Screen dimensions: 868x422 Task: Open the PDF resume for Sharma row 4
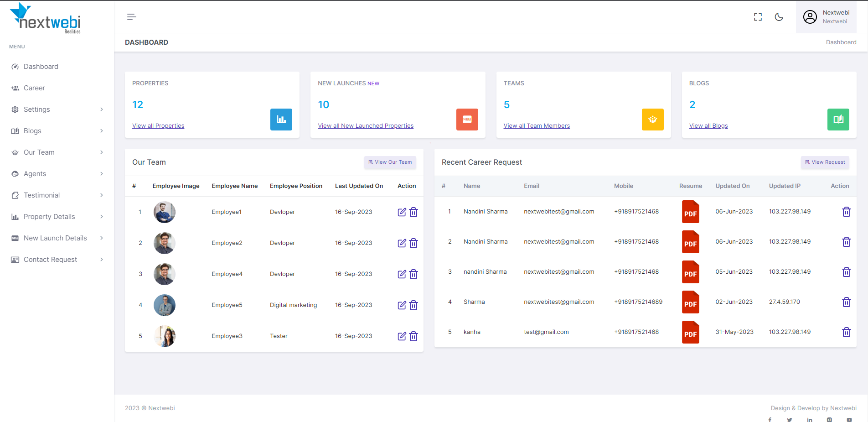pyautogui.click(x=690, y=302)
